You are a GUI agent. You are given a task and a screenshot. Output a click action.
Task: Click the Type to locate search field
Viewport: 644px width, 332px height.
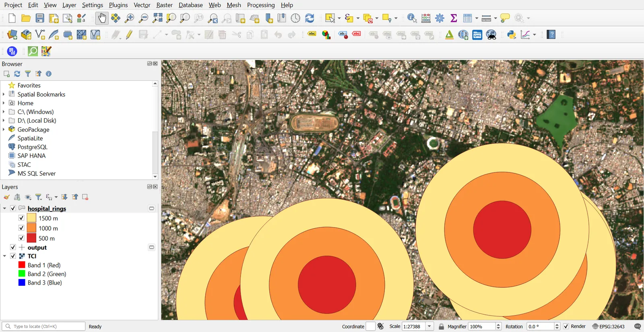[x=43, y=326]
